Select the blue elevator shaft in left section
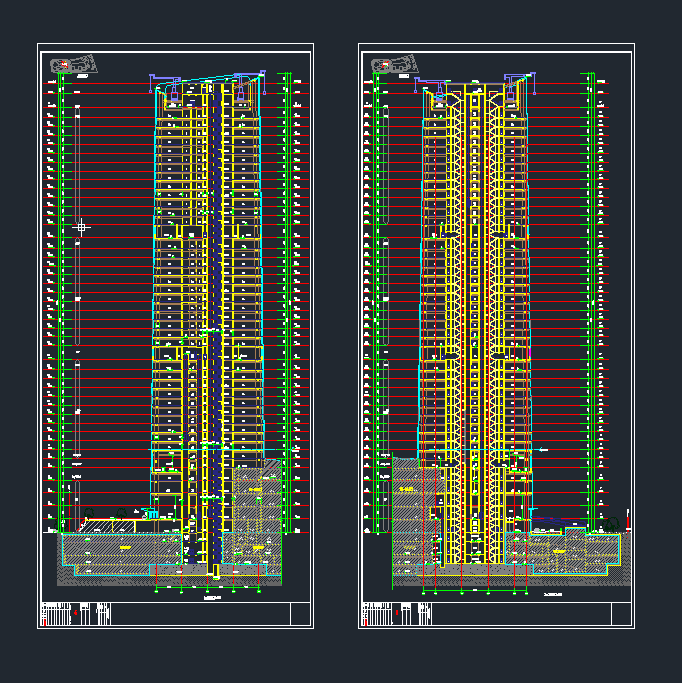Viewport: 682px width, 683px height. click(214, 300)
